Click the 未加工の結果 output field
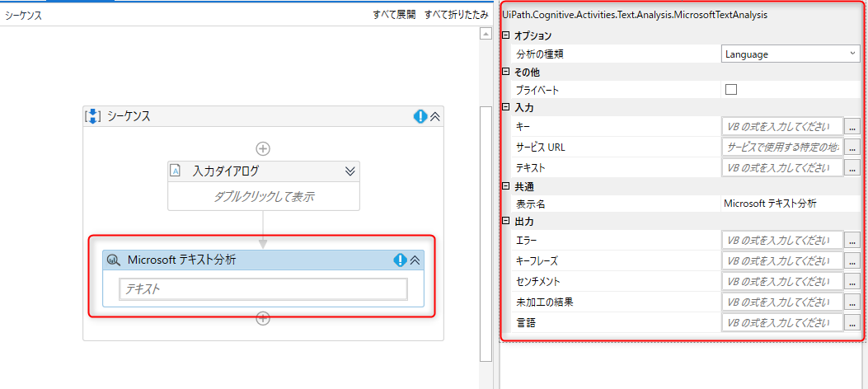Screen dimensions: 868x389 tap(783, 302)
